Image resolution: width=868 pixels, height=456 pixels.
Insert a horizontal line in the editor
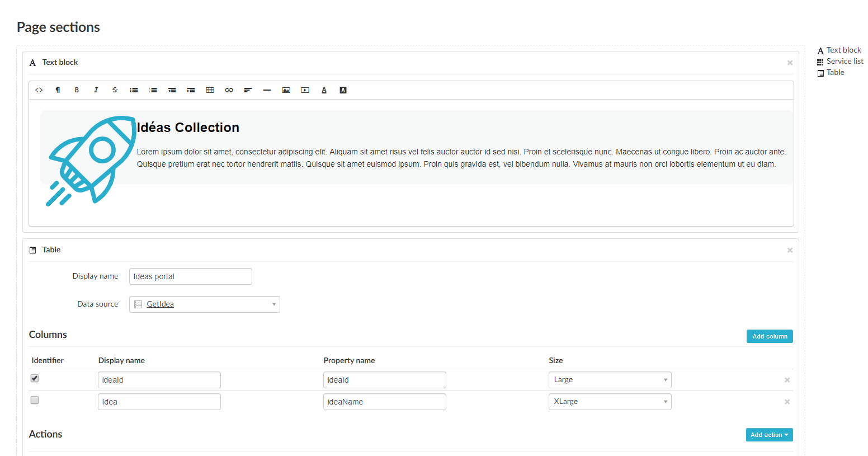click(x=267, y=90)
